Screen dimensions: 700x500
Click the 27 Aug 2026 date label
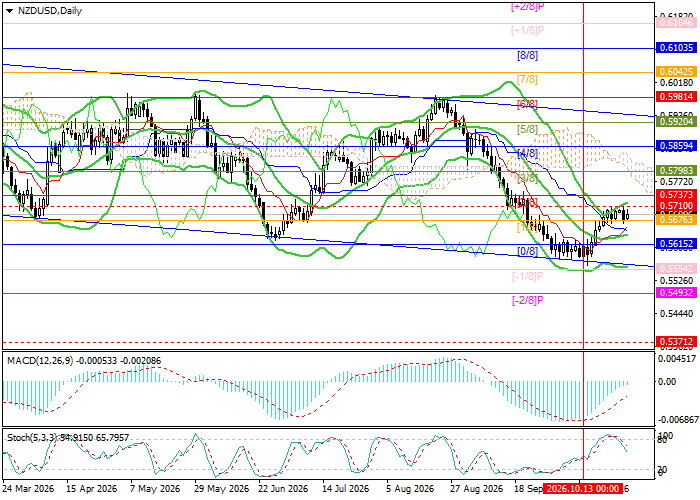[475, 489]
